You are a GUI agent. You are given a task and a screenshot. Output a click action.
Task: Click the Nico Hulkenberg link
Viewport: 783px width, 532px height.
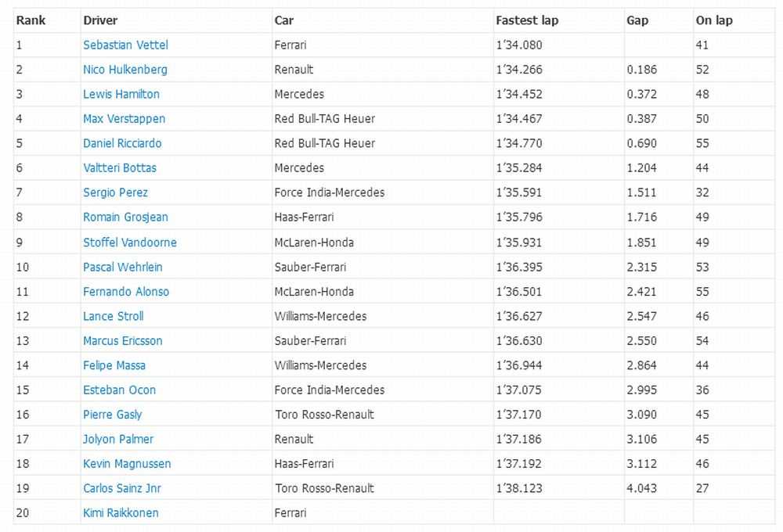click(124, 70)
